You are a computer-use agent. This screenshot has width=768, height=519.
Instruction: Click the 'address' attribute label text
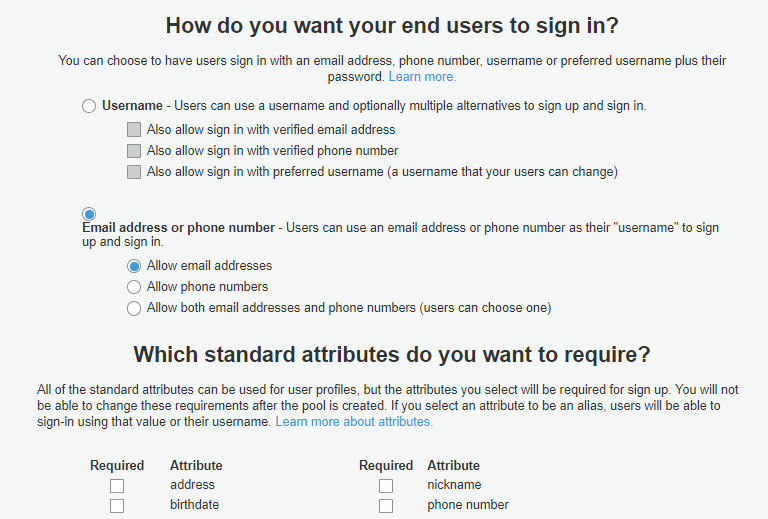[x=192, y=485]
